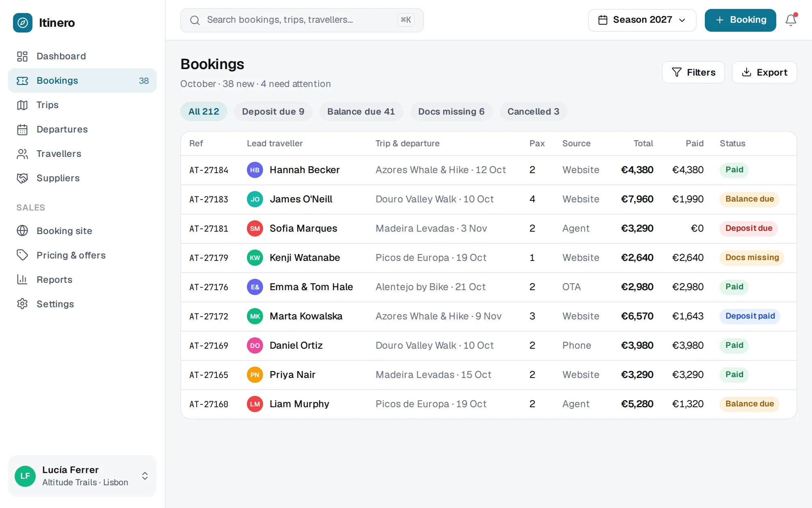Click Paid status on Hannah Becker row
Screen dimensions: 812x508
[x=734, y=170]
